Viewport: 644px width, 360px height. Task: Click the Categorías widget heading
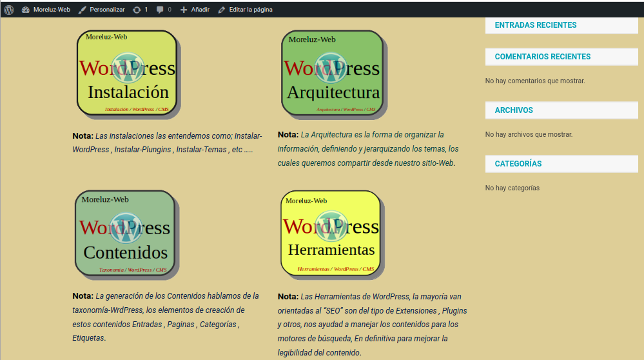tap(518, 164)
